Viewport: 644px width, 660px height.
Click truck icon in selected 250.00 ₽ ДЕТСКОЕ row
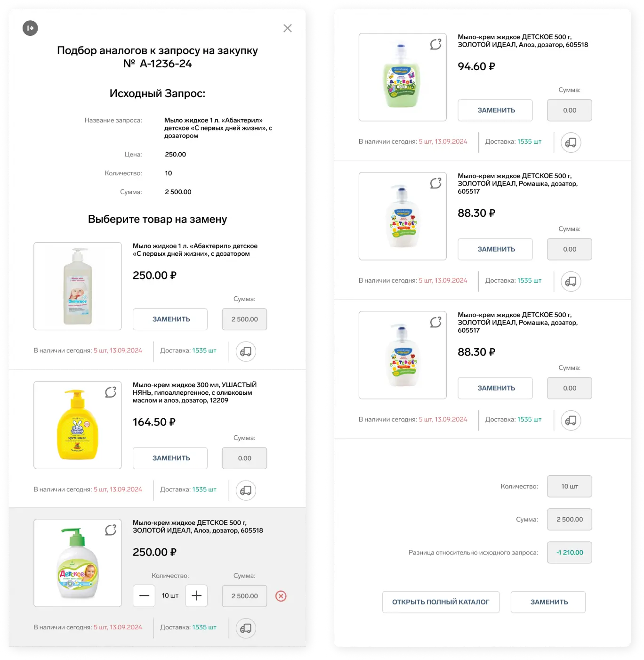[246, 628]
